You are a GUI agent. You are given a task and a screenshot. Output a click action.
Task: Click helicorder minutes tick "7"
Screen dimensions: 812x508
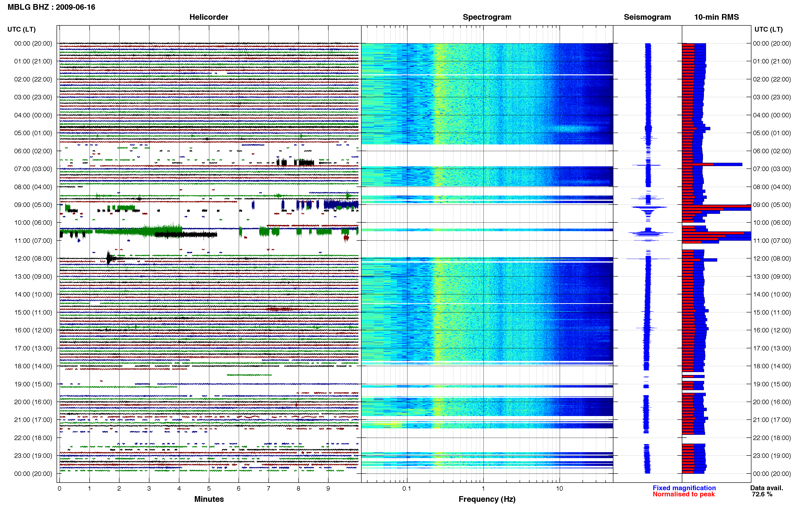coord(268,489)
